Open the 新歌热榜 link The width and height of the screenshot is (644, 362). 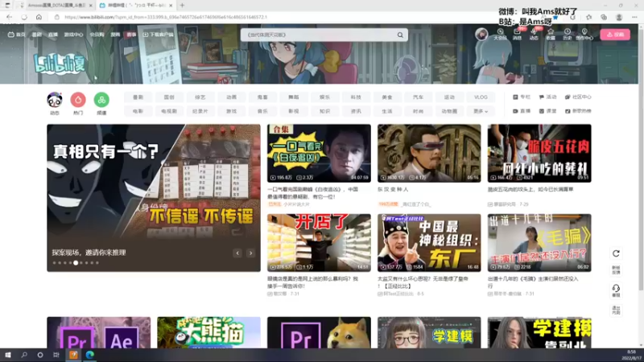pyautogui.click(x=578, y=111)
